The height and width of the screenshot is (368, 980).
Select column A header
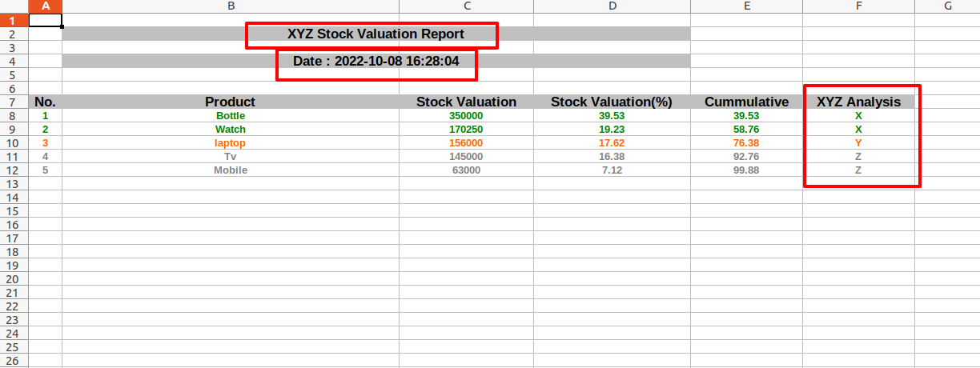coord(46,6)
